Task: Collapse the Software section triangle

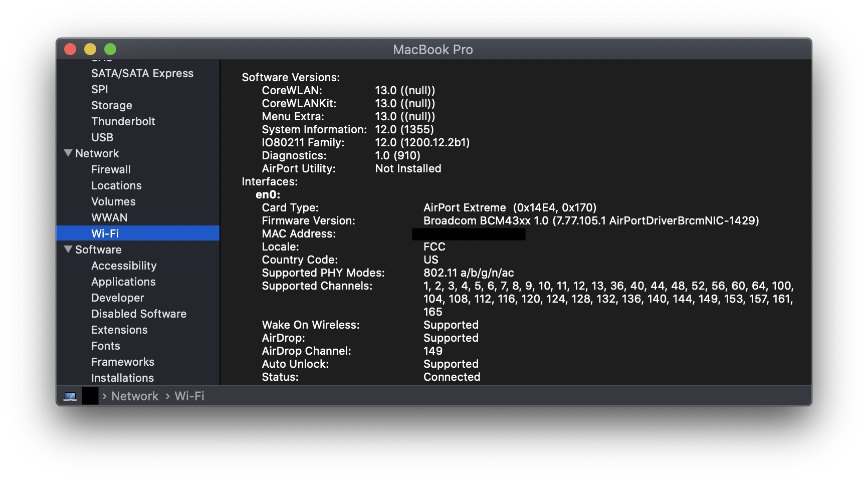Action: 69,250
